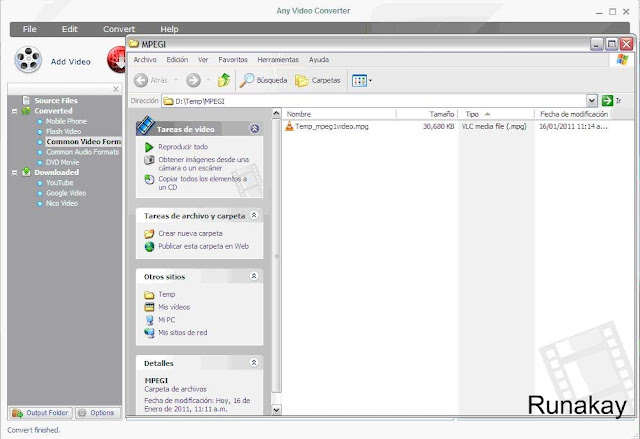
Task: Open Ver menu in Explorer
Action: 203,60
